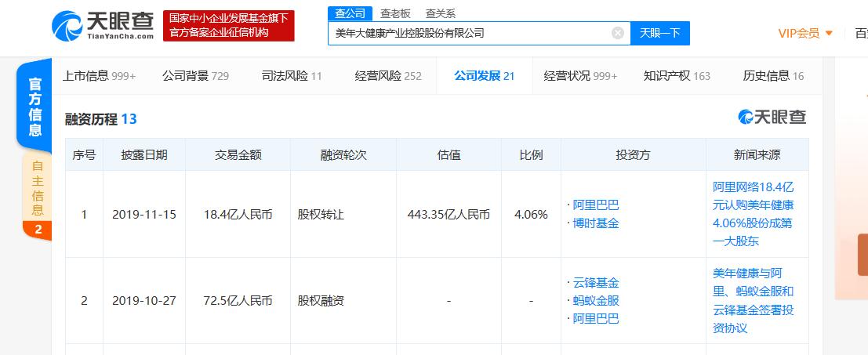
Task: Click 阿里巴巴 investor in row 1
Action: pos(596,205)
